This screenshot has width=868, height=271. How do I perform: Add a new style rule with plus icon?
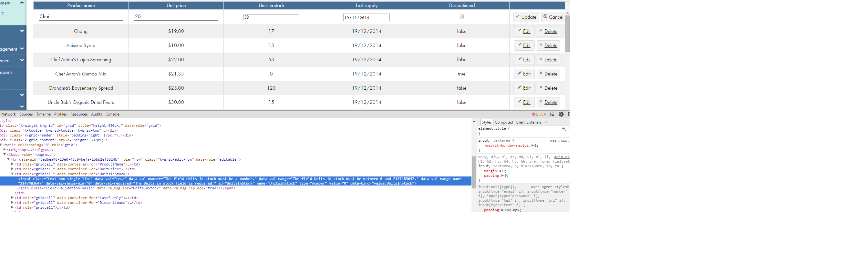pyautogui.click(x=564, y=129)
